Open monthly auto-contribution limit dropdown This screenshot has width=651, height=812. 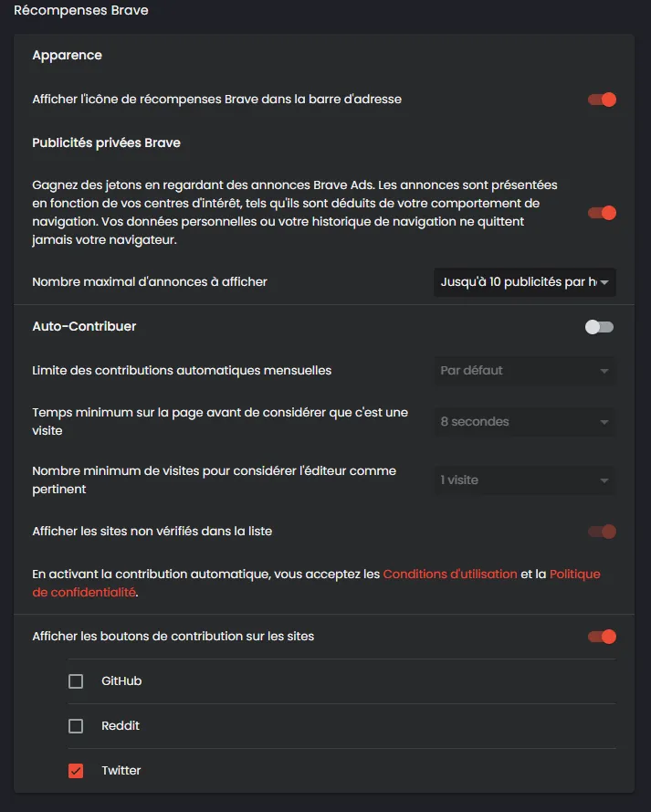(x=525, y=371)
